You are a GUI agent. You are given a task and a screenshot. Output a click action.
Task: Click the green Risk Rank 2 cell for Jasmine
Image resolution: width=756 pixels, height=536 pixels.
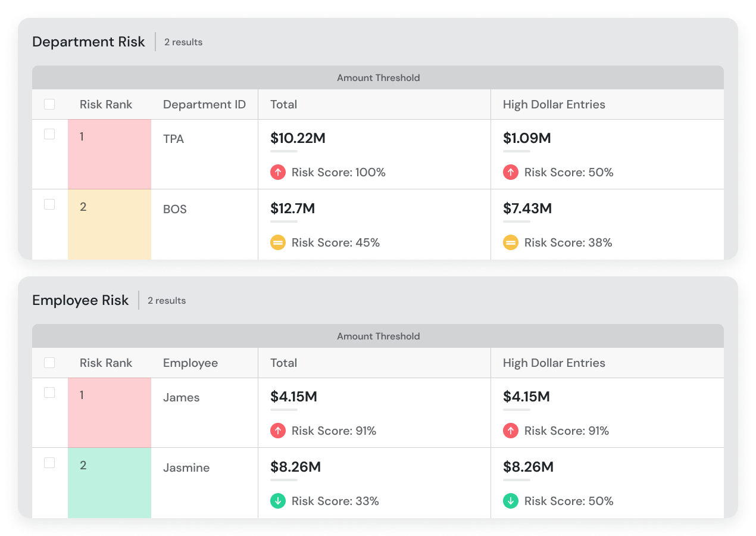110,483
